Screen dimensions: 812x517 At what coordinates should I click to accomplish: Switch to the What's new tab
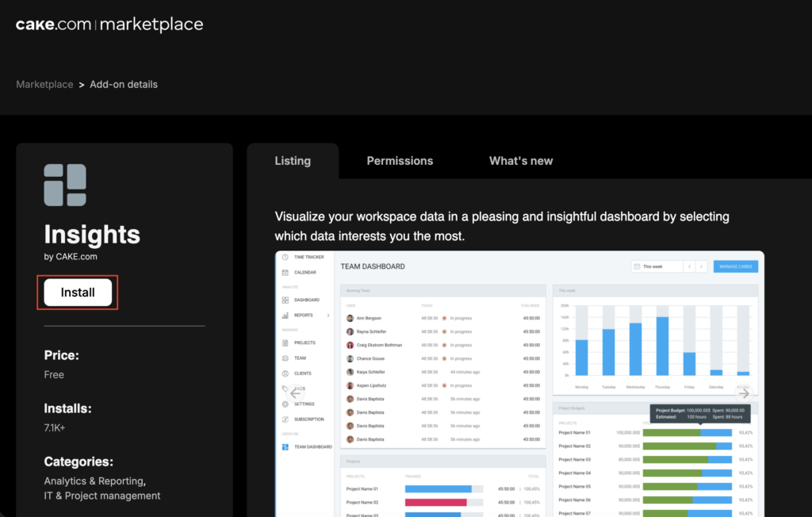click(520, 161)
